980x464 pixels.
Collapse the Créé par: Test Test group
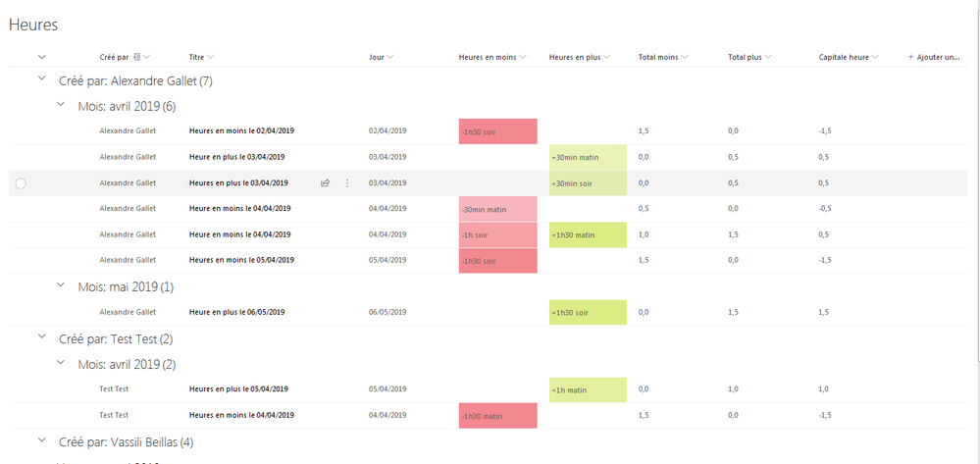42,336
